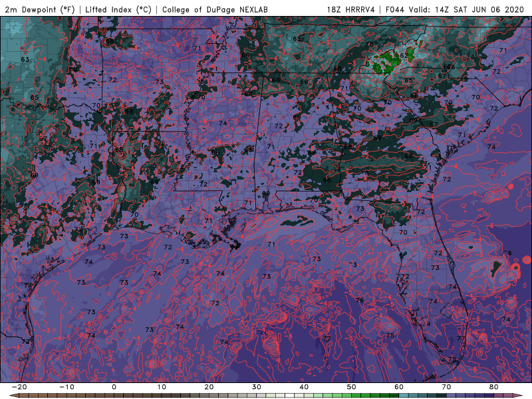Viewport: 532px width, 399px height.
Task: Click the 40 label on the color scale
Action: (x=304, y=387)
